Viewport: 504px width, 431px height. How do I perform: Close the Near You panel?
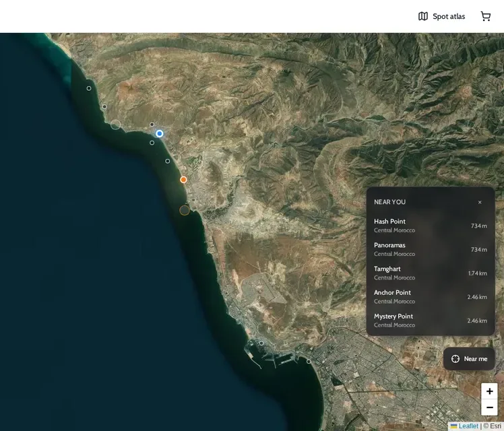[480, 202]
